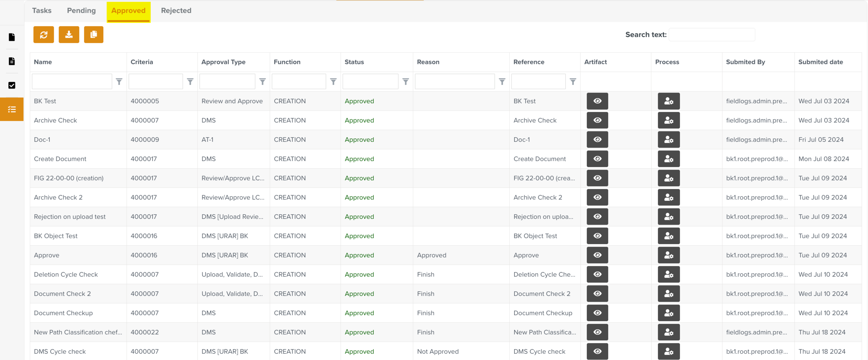Screen dimensions: 868x360
Task: Open process for Archive Check 2 row
Action: [669, 197]
